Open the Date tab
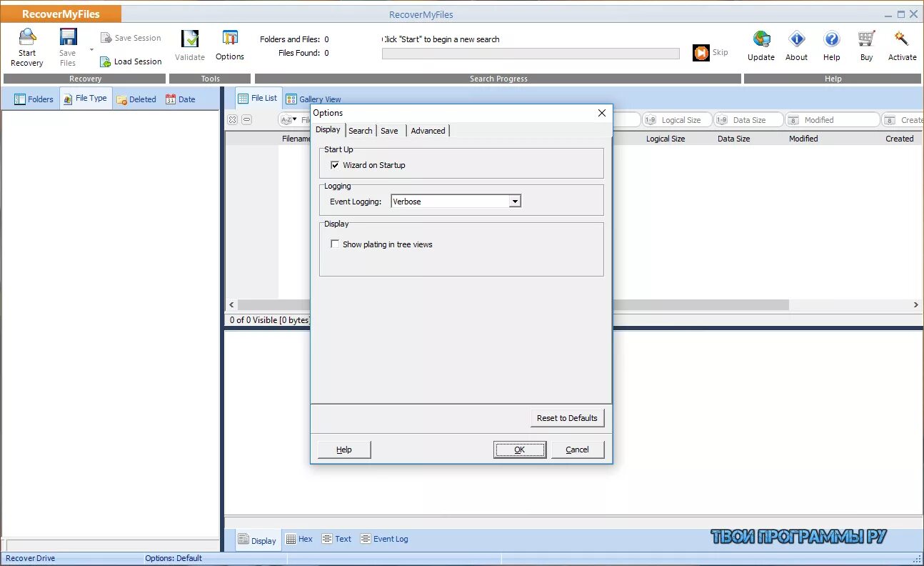This screenshot has width=924, height=566. coord(181,99)
